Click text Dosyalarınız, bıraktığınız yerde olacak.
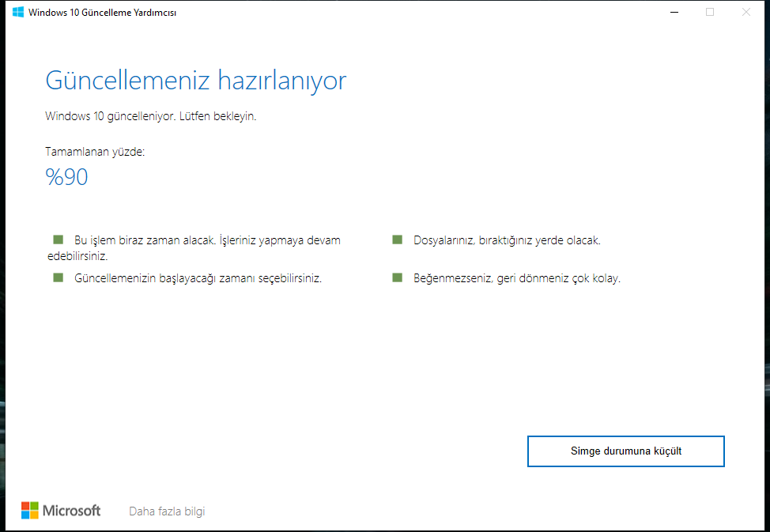 508,240
